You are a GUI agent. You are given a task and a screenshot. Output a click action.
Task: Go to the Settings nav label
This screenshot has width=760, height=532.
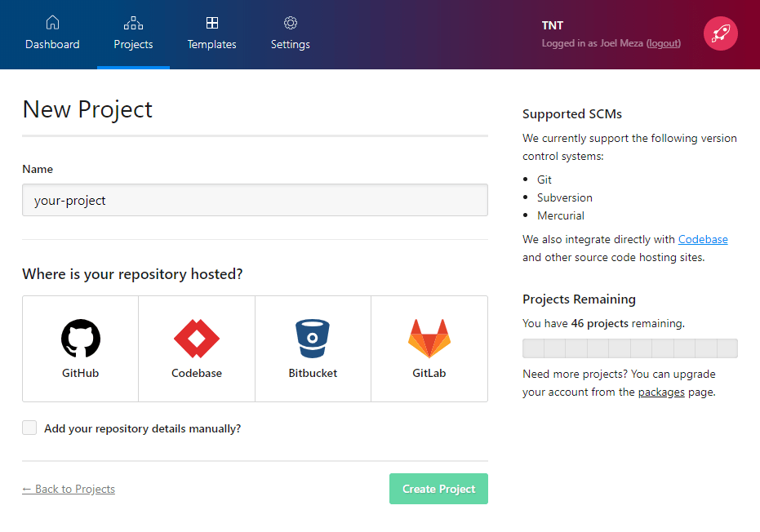pyautogui.click(x=291, y=44)
